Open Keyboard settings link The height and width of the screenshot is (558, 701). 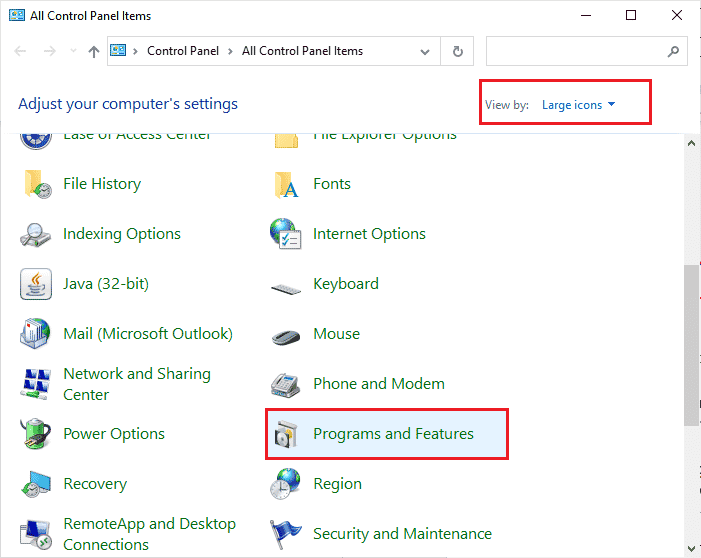pyautogui.click(x=346, y=284)
